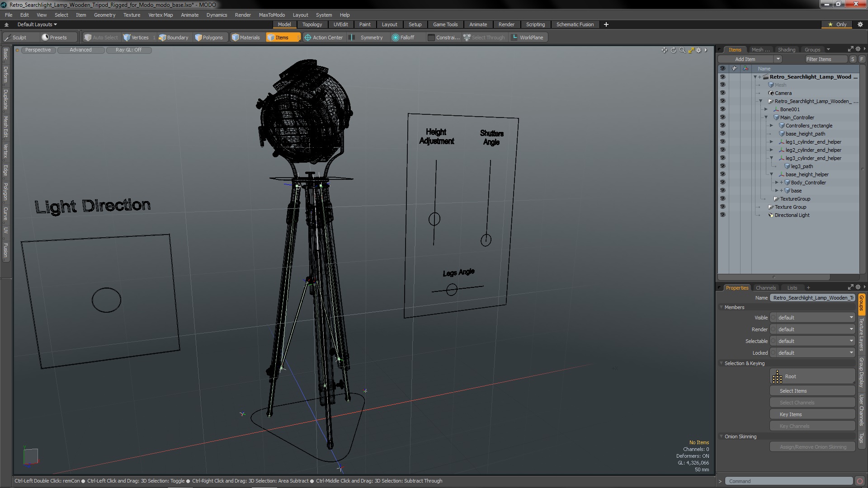
Task: Switch to Boundary selection mode
Action: click(x=174, y=38)
